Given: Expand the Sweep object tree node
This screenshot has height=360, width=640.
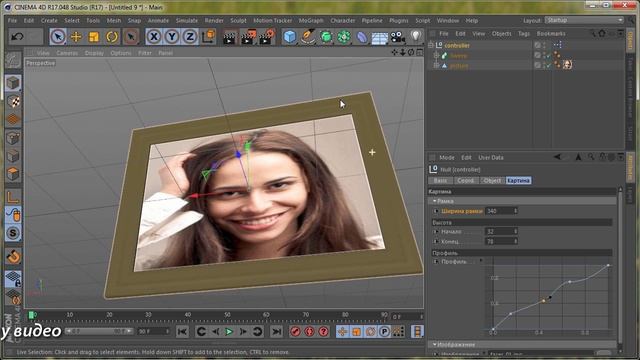Looking at the screenshot, I should pyautogui.click(x=436, y=56).
